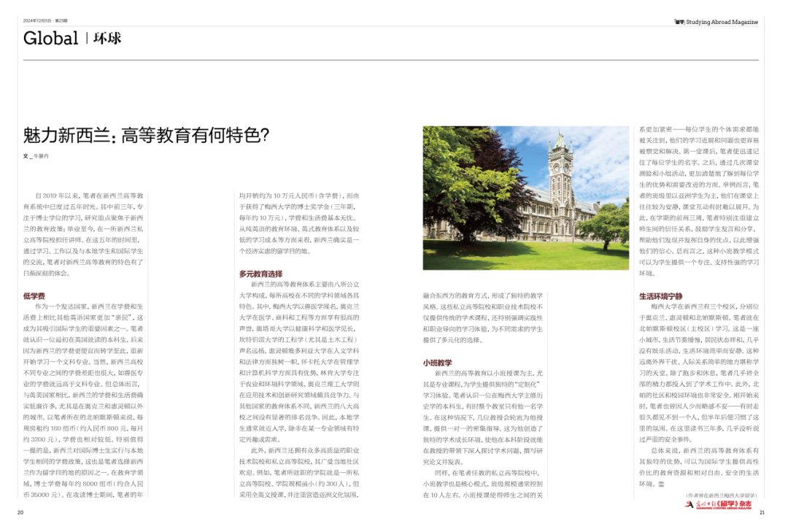The height and width of the screenshot is (532, 788).
Task: Click the closing paragraph starting "总体来说"
Action: click(x=699, y=467)
